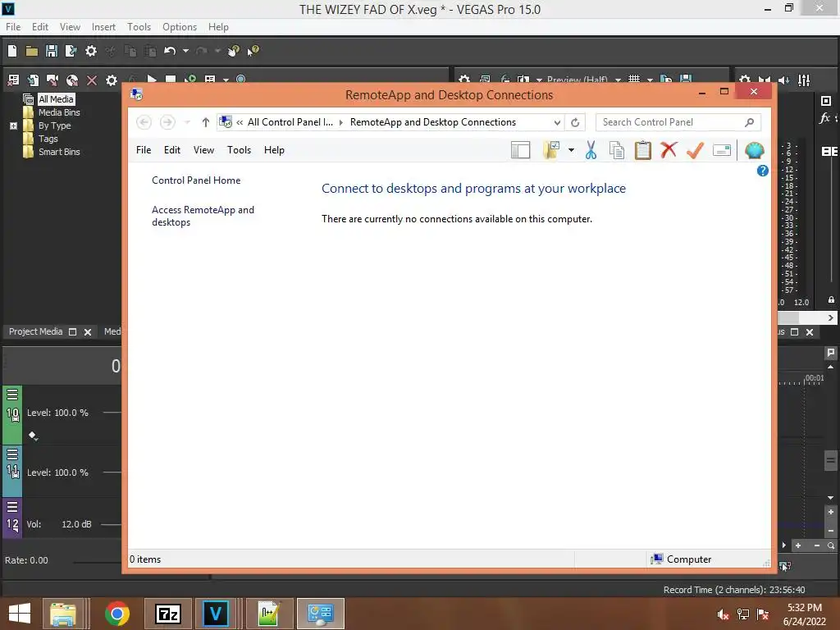Click the Rename card icon in toolbar
The width and height of the screenshot is (840, 630).
(x=722, y=151)
